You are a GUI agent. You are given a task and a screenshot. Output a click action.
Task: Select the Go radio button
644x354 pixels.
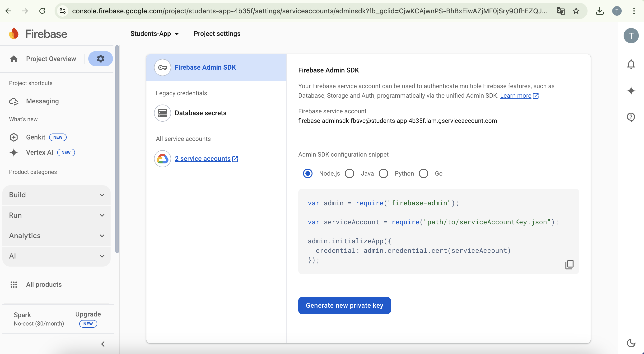point(424,173)
